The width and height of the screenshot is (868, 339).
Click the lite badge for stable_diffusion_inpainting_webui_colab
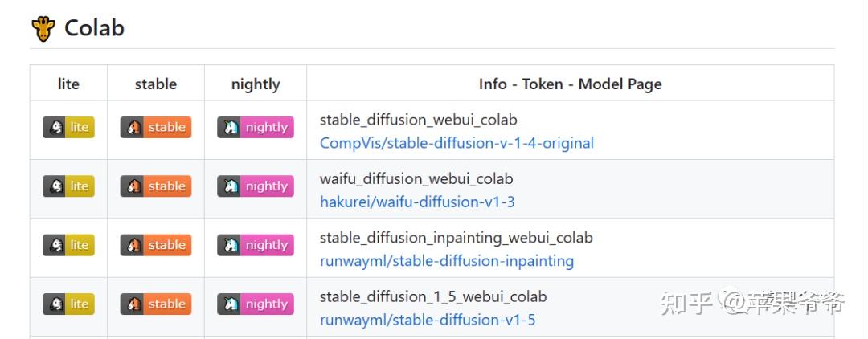[x=68, y=245]
